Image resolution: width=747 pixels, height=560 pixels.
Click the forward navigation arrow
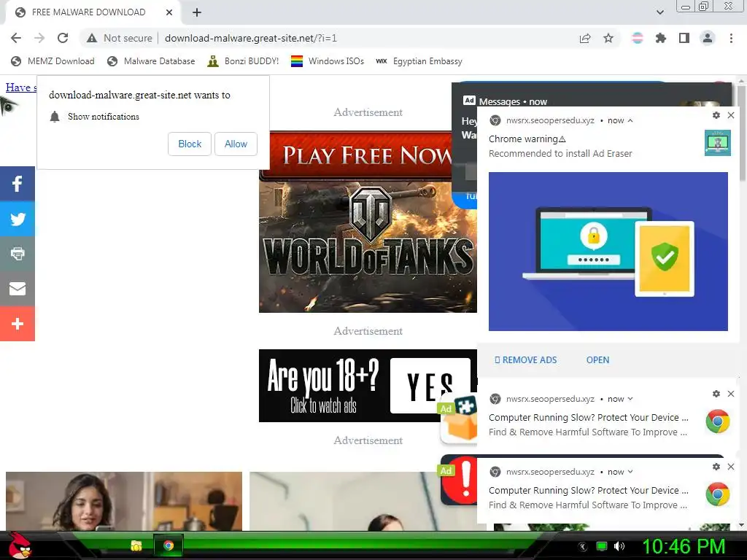point(39,38)
